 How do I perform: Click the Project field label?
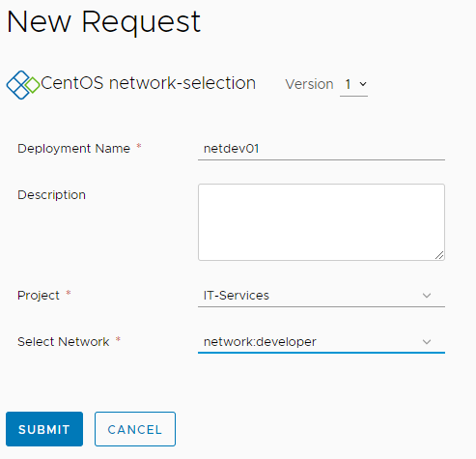(39, 296)
